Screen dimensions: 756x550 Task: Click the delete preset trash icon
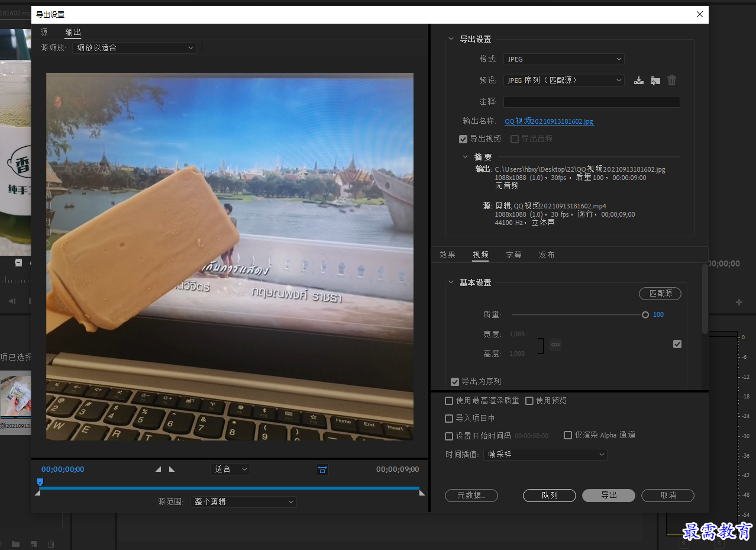pos(671,81)
